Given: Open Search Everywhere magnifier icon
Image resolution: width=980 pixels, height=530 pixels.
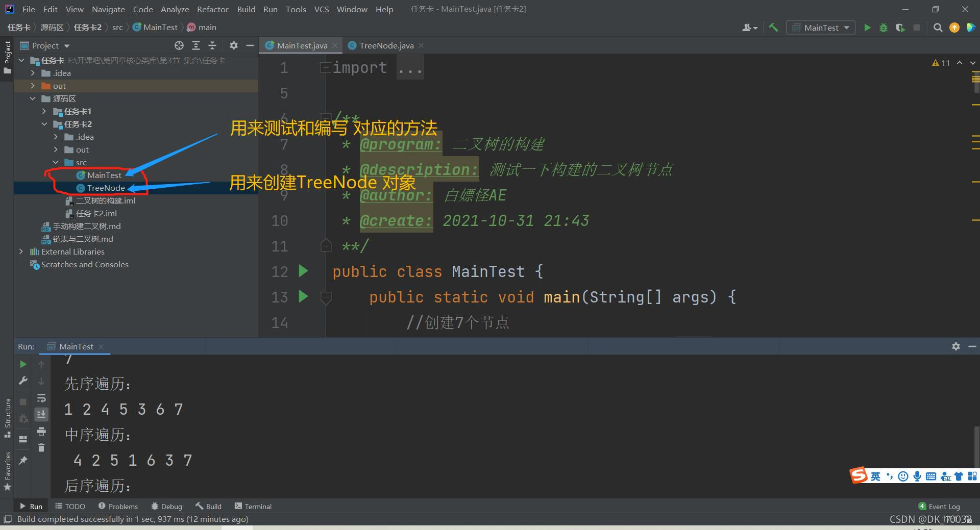Looking at the screenshot, I should coord(938,28).
